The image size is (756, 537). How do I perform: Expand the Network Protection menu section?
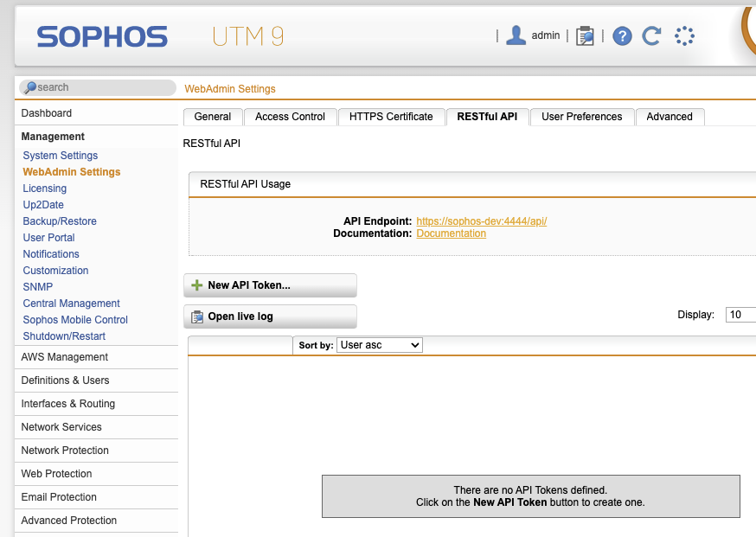pyautogui.click(x=65, y=451)
